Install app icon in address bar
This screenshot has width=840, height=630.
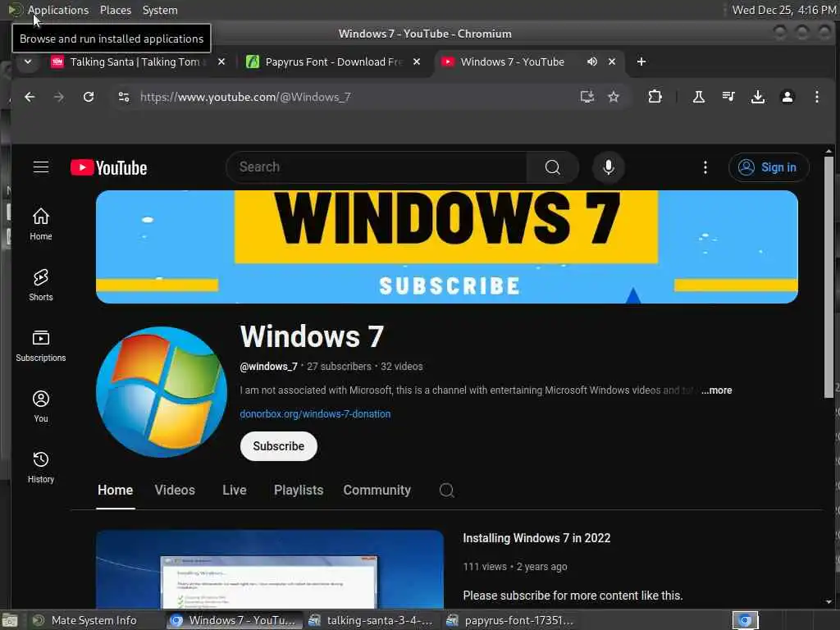[587, 97]
